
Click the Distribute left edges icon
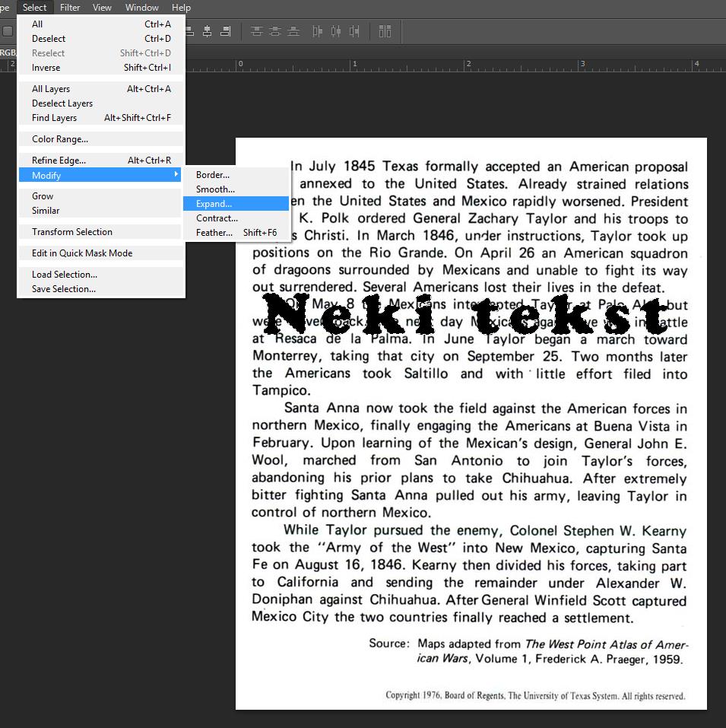click(x=317, y=32)
